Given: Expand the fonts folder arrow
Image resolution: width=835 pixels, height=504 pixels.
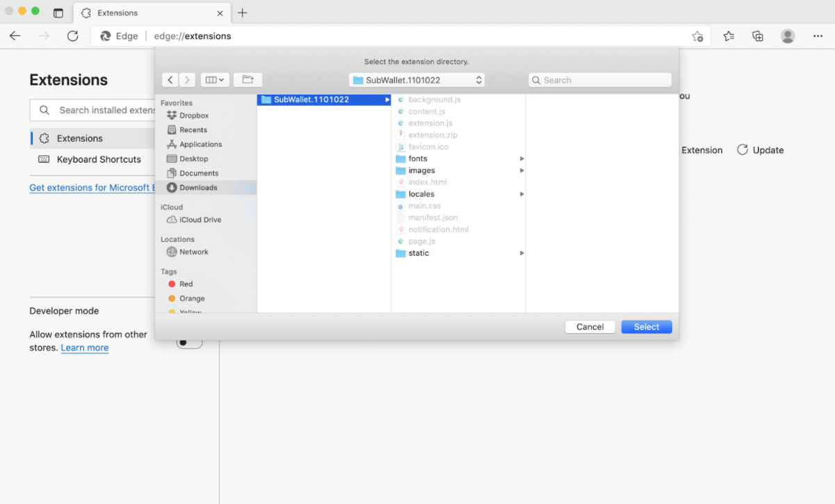Looking at the screenshot, I should tap(521, 158).
